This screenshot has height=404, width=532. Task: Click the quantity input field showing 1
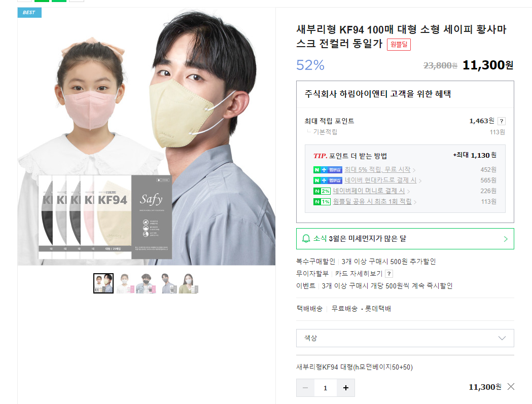(326, 388)
